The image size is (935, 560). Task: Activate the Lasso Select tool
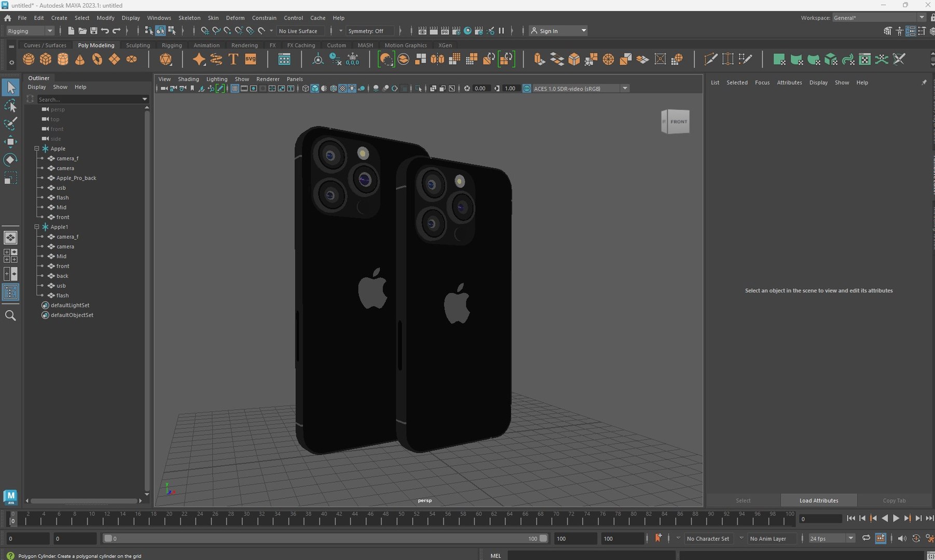click(10, 106)
